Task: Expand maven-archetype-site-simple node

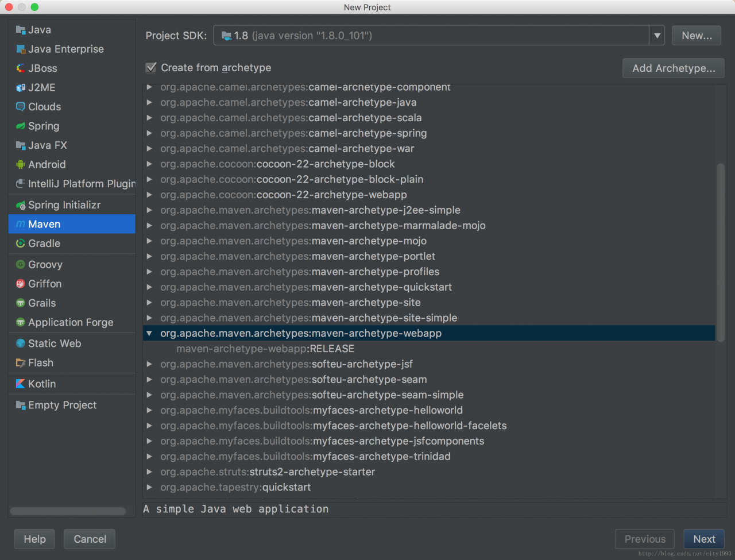Action: point(149,318)
